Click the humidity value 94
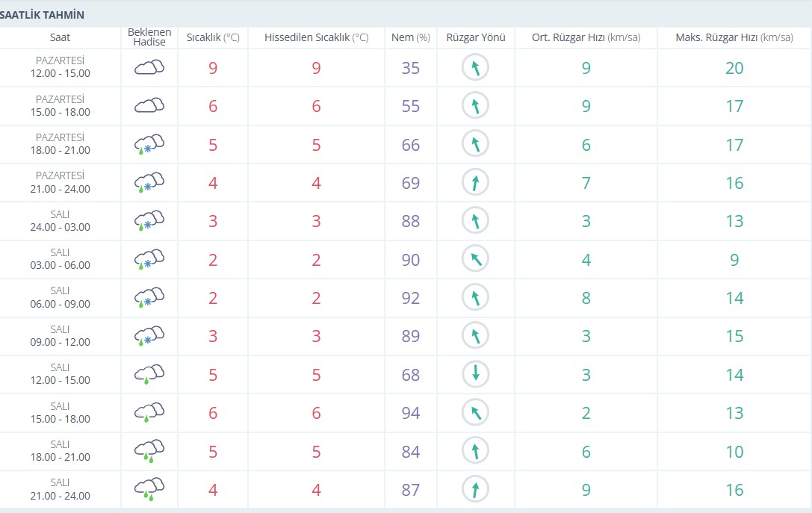Viewport: 812px width, 513px height. pos(411,413)
